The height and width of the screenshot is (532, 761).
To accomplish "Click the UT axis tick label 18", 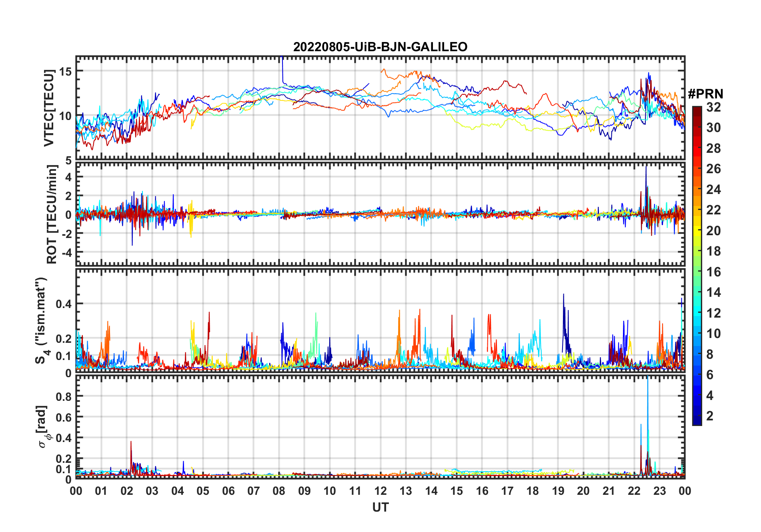I will [533, 491].
